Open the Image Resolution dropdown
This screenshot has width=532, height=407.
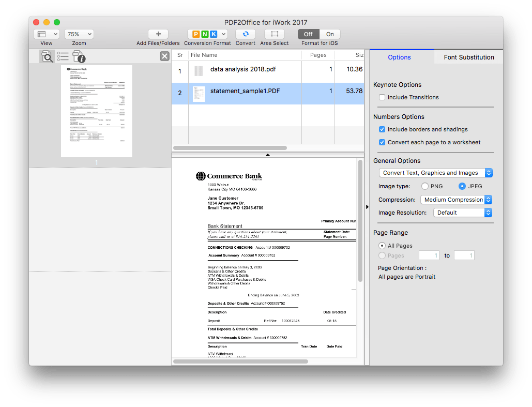pyautogui.click(x=462, y=213)
